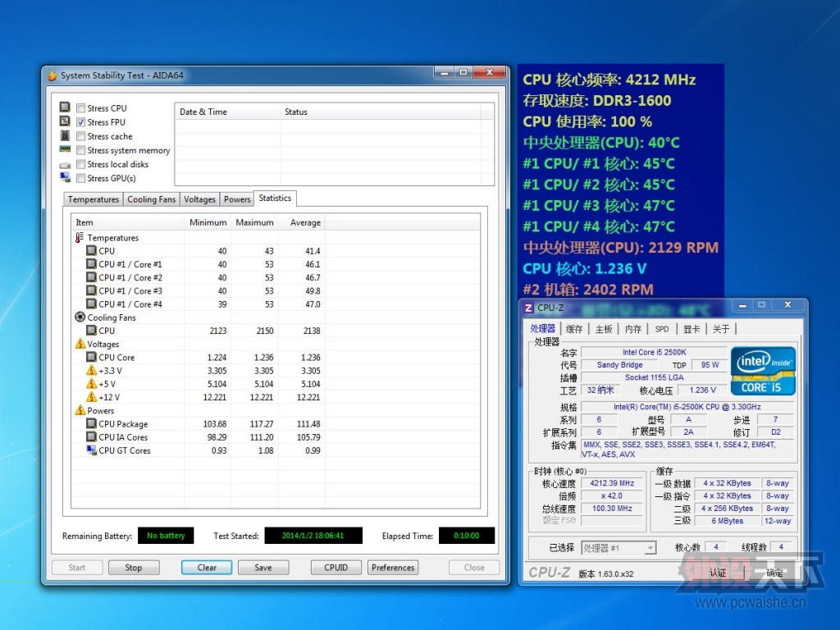The height and width of the screenshot is (630, 840).
Task: Click the fan icon next to Cooling Fans
Action: coord(80,317)
